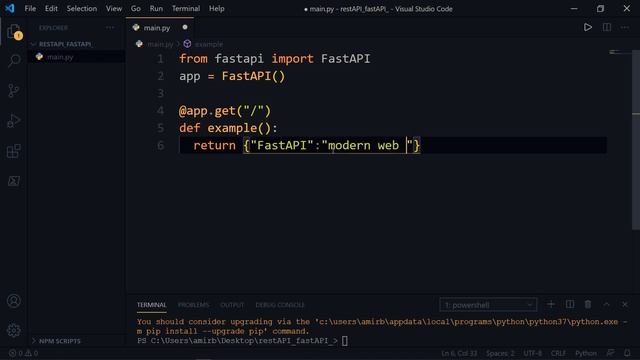This screenshot has width=640, height=360.
Task: Click the VS Code logo icon
Action: pos(10,8)
